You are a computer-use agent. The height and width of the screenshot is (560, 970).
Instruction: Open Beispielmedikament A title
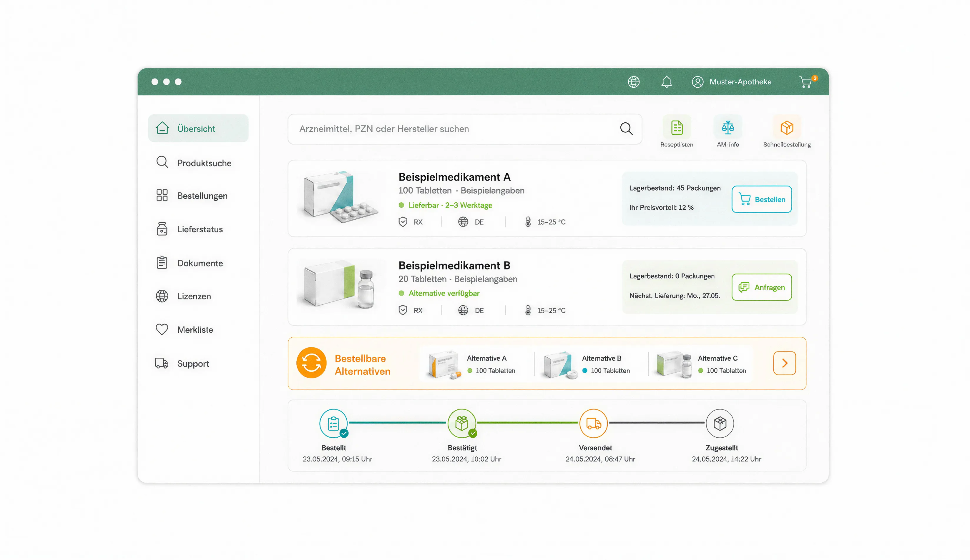[x=454, y=177]
